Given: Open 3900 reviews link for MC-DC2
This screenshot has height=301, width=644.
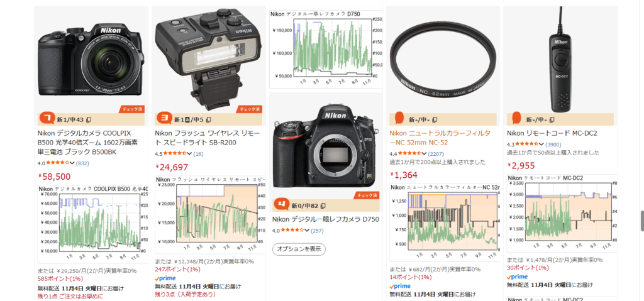Looking at the screenshot, I should 553,145.
